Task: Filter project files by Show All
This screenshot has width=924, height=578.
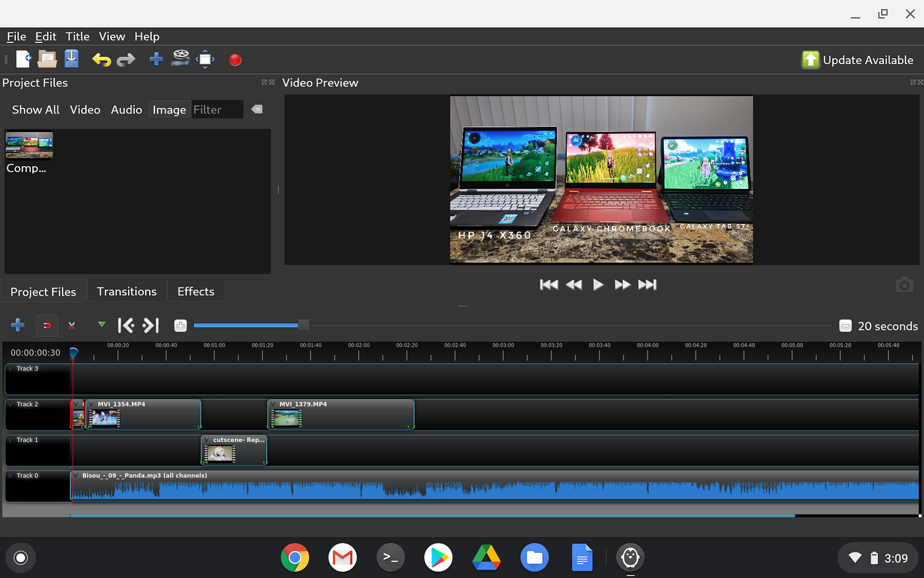Action: [x=36, y=110]
